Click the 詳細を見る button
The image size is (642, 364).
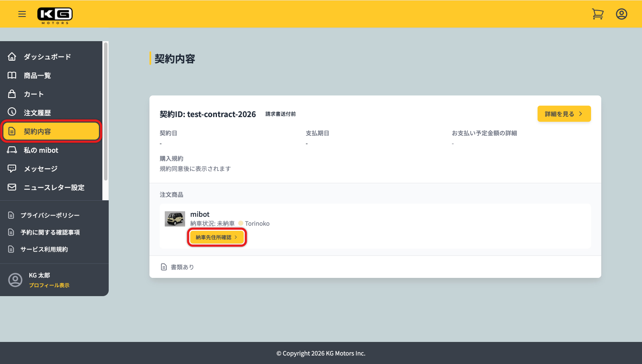pos(564,114)
